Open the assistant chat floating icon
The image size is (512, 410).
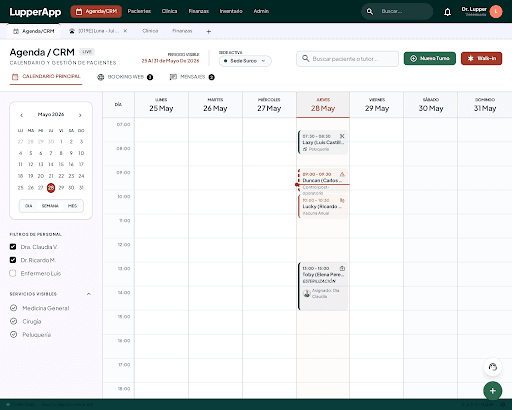(x=493, y=367)
